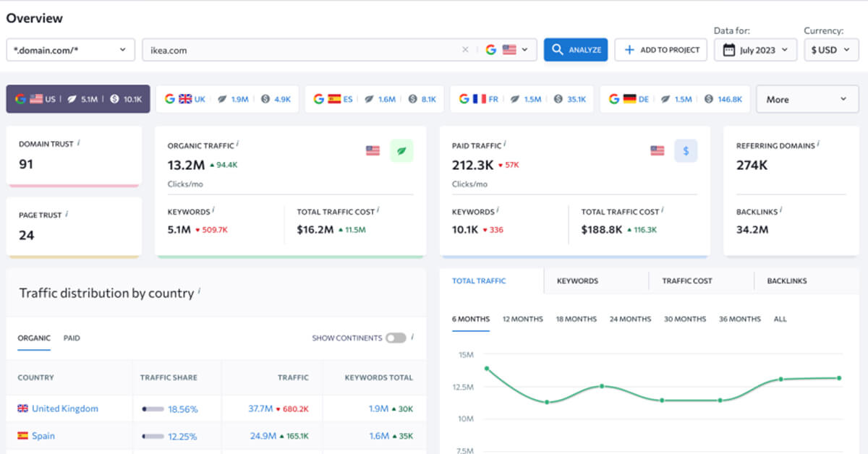
Task: Click the calendar icon beside July 2023
Action: tap(729, 50)
